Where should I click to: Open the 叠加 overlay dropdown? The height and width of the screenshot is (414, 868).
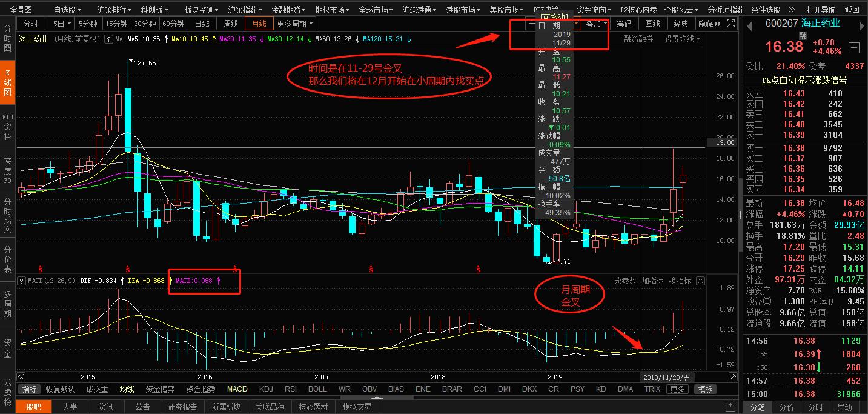596,24
